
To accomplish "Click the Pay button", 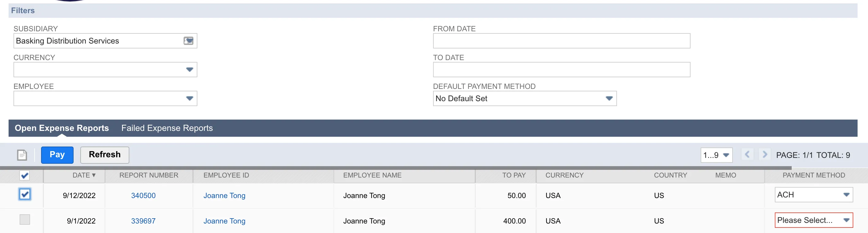I will [57, 155].
